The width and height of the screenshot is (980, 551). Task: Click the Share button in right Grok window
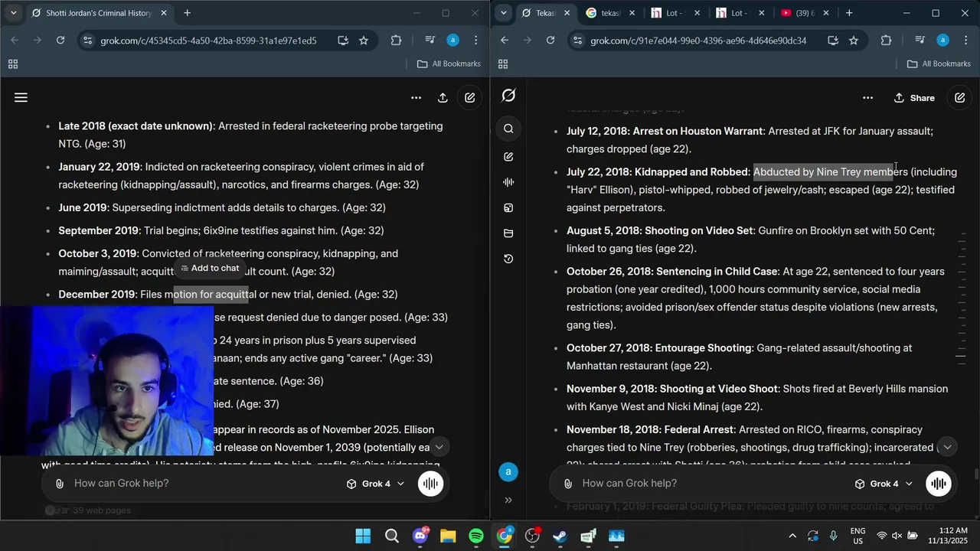914,98
